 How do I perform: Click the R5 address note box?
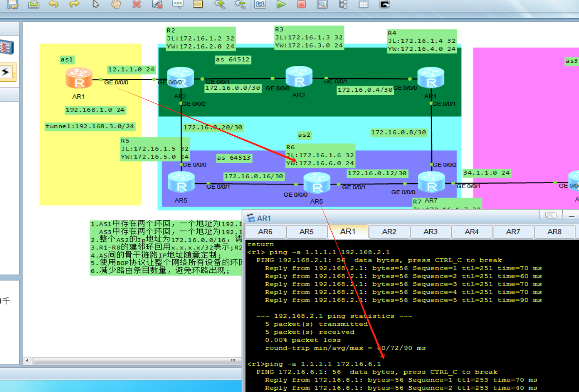pos(155,149)
